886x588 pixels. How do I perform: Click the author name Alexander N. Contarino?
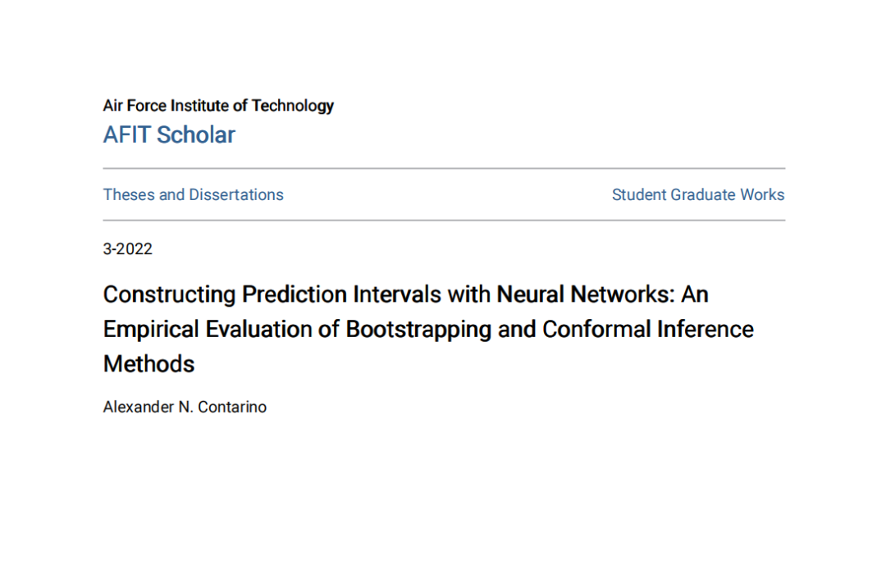185,407
